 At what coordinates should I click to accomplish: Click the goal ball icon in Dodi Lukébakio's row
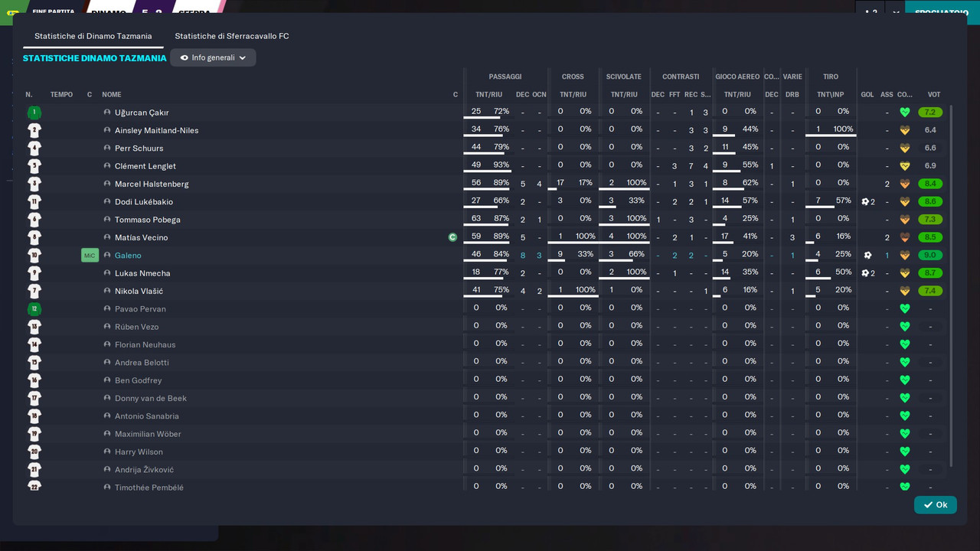(x=865, y=202)
